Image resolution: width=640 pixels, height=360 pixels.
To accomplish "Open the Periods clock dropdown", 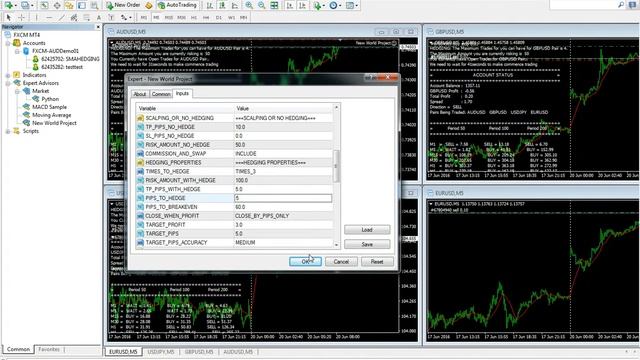I will (x=335, y=5).
